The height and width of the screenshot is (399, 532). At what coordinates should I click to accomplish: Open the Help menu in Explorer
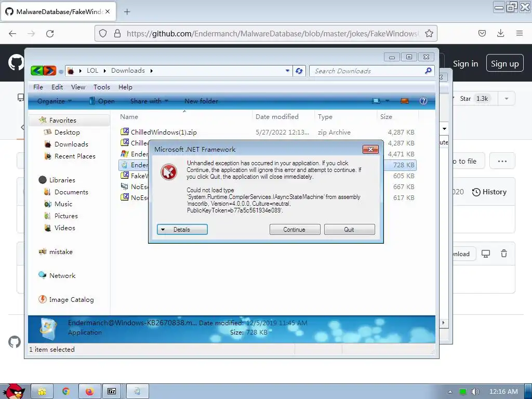point(125,87)
